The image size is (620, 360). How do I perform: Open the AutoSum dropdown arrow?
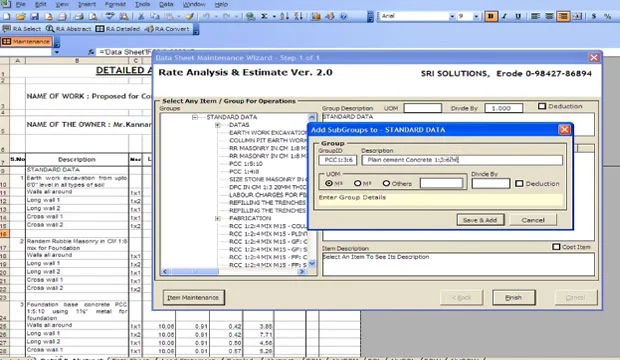click(274, 16)
